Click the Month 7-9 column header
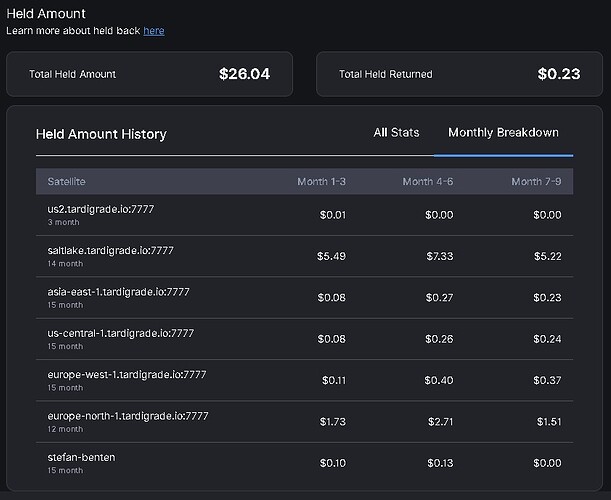Image resolution: width=611 pixels, height=500 pixels. [x=536, y=182]
